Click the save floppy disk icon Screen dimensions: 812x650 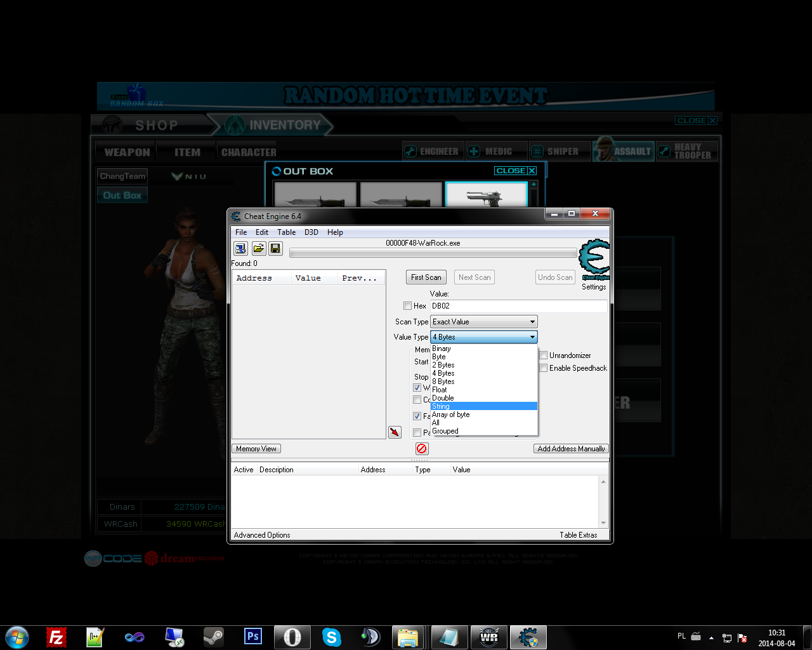pos(275,248)
